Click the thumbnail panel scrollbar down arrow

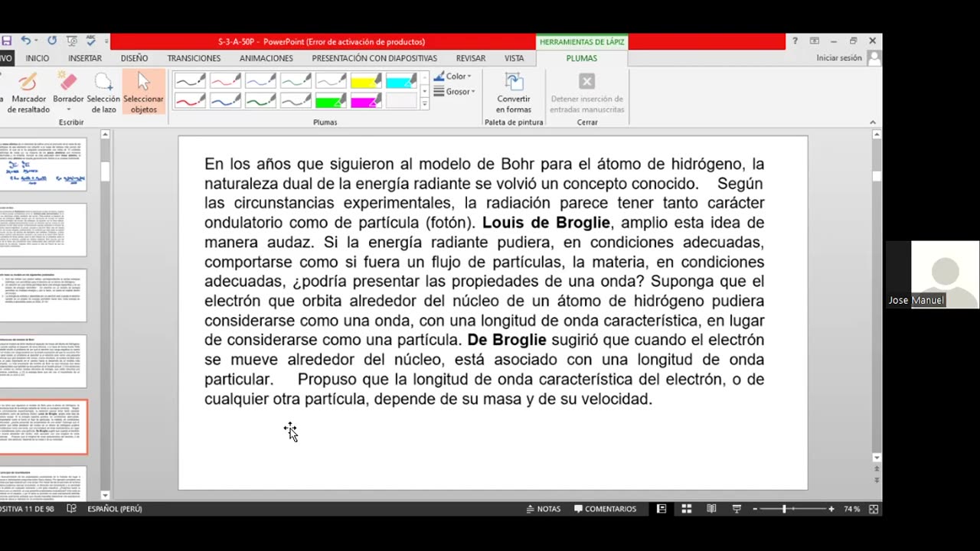click(x=106, y=495)
